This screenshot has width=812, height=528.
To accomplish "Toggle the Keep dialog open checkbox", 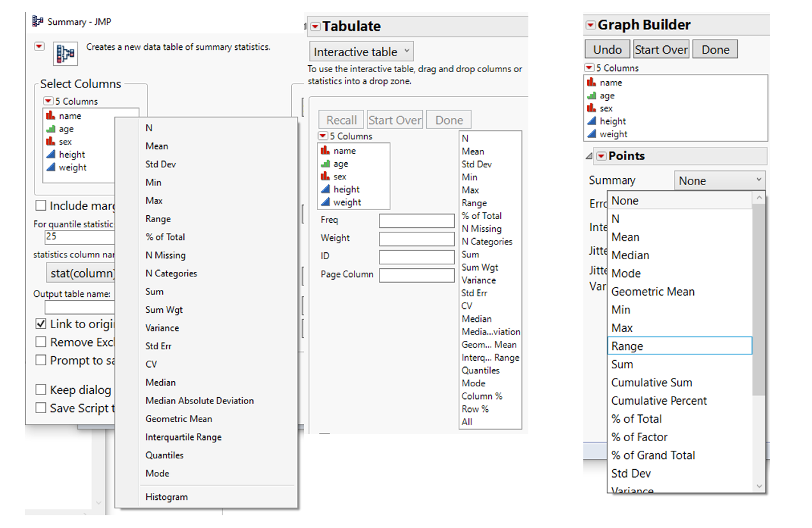I will point(41,389).
